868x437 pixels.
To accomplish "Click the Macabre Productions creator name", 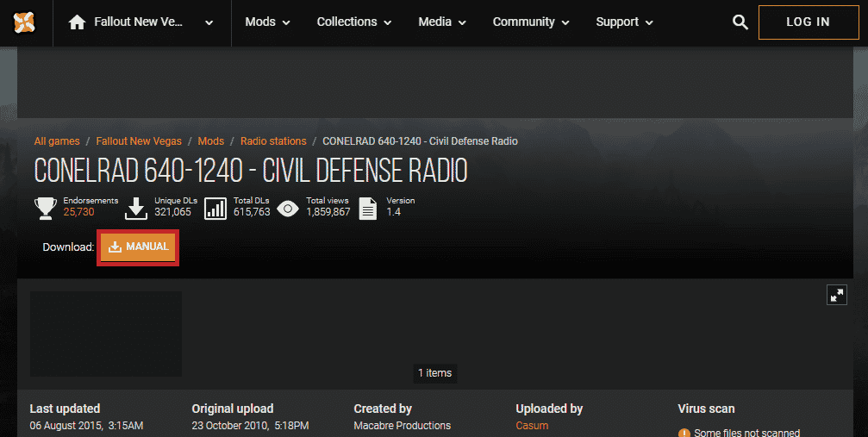I will 403,426.
